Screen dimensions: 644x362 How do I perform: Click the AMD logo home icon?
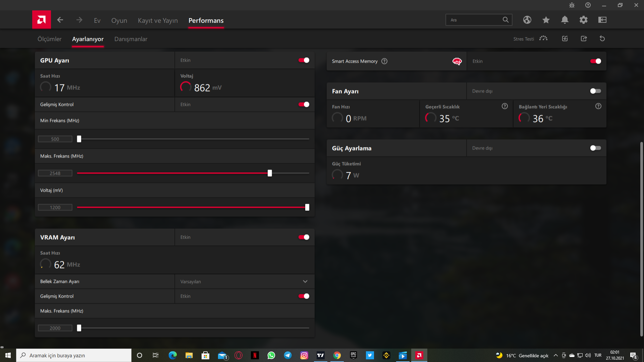(42, 20)
